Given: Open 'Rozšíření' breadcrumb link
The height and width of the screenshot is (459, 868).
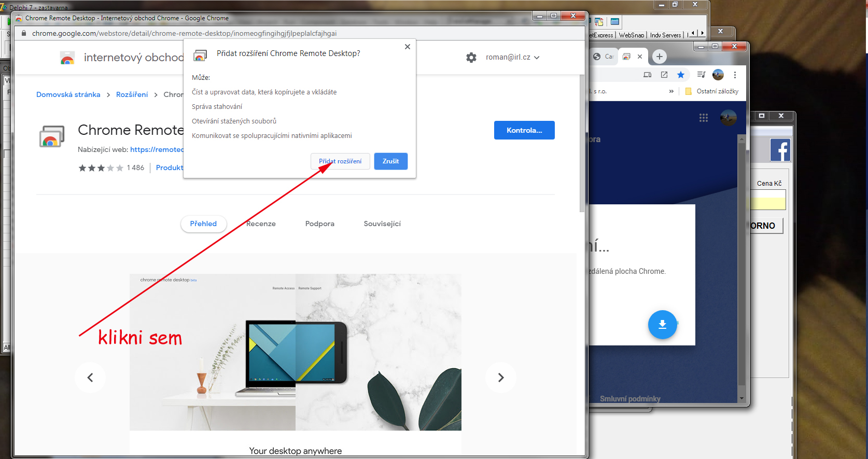Looking at the screenshot, I should [x=132, y=94].
